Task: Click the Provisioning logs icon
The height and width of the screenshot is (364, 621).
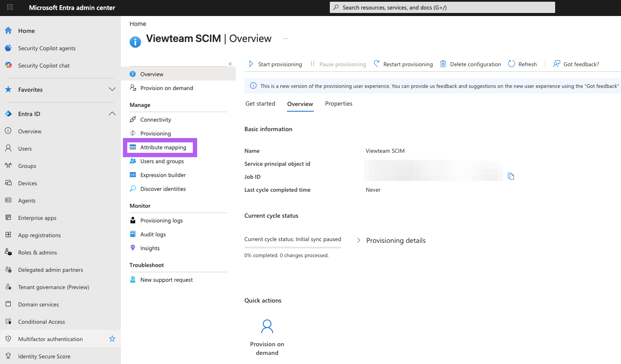Action: pos(133,220)
